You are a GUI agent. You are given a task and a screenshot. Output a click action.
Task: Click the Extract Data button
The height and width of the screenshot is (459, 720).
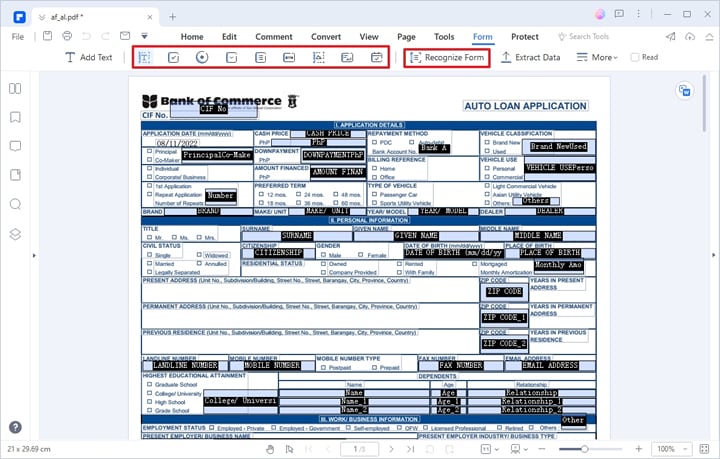pyautogui.click(x=530, y=57)
